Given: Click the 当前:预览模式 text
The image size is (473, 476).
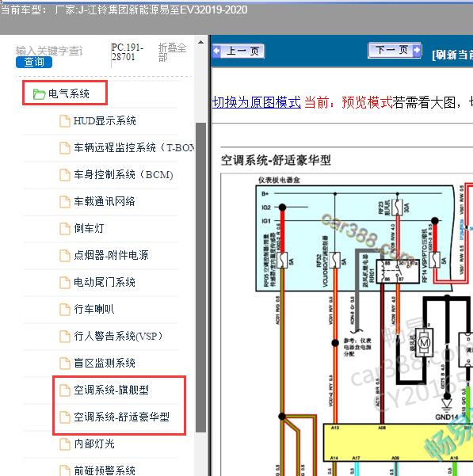Looking at the screenshot, I should (x=349, y=102).
